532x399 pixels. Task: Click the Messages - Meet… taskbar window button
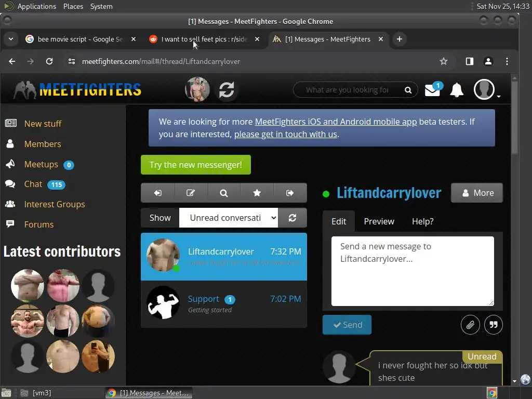click(149, 393)
